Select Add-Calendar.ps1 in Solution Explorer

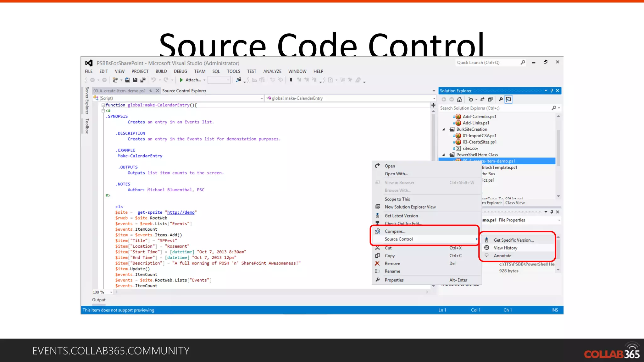(x=479, y=117)
